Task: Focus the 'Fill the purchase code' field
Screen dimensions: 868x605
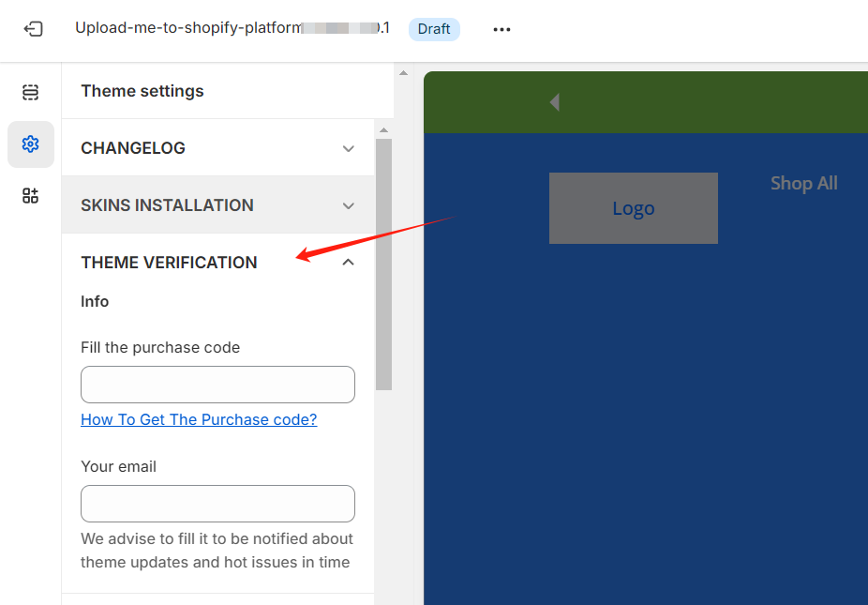Action: click(217, 385)
